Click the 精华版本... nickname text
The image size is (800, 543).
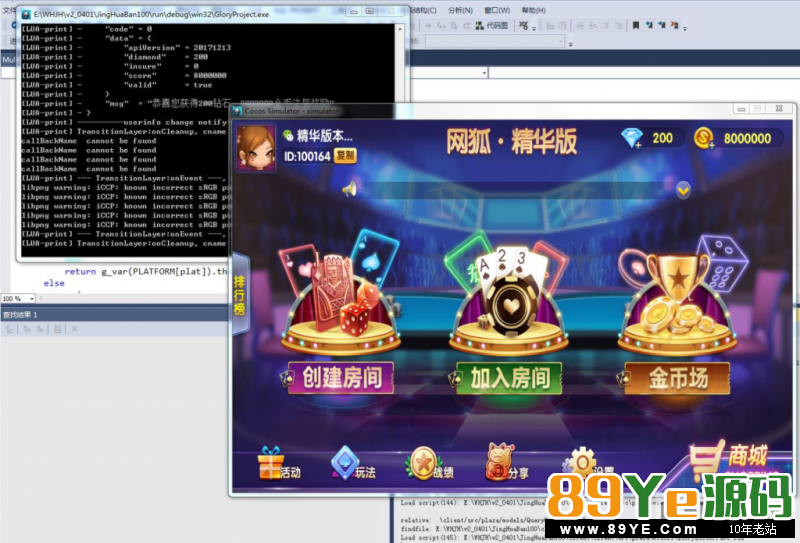324,136
